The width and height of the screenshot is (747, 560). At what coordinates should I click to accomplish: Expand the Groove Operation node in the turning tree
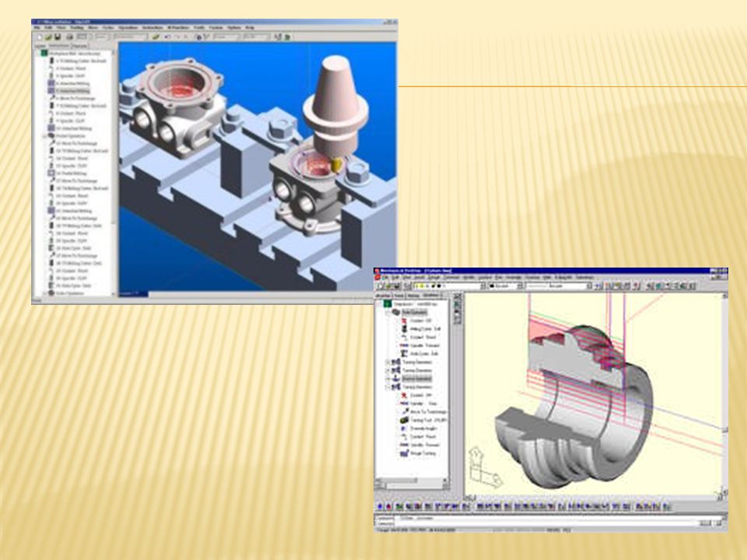click(388, 379)
